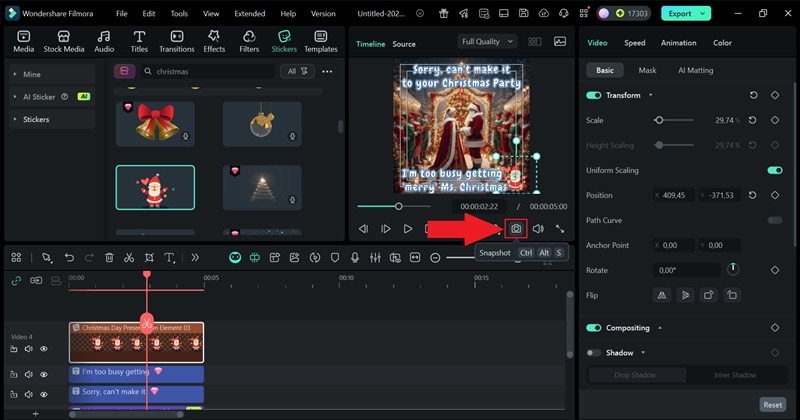Viewport: 800px width, 420px height.
Task: Open the All filter dropdown
Action: pos(297,71)
